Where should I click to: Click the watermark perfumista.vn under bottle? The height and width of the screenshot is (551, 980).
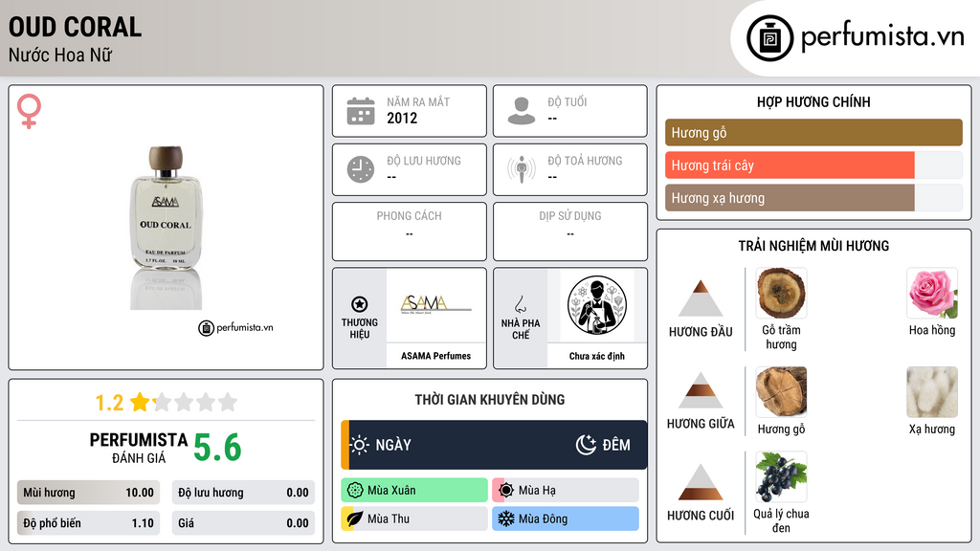click(x=235, y=327)
